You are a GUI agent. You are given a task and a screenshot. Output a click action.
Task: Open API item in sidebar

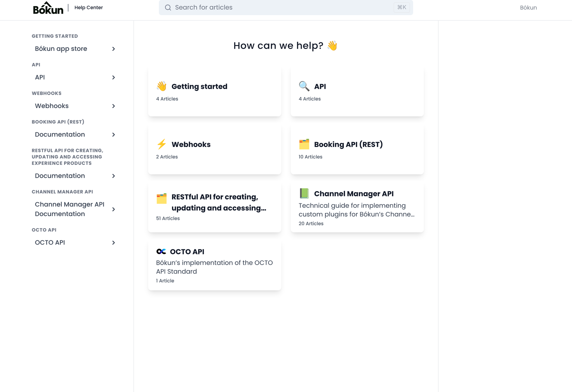click(x=40, y=77)
